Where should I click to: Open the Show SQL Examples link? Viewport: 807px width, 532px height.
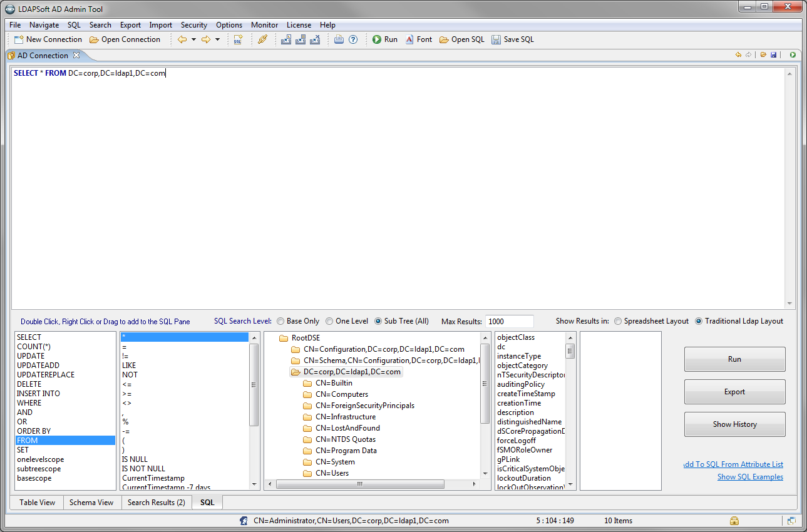(x=750, y=477)
